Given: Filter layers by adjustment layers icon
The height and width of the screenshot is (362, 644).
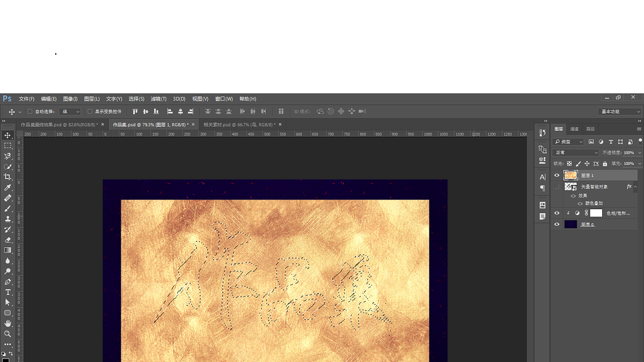Looking at the screenshot, I should pyautogui.click(x=601, y=142).
